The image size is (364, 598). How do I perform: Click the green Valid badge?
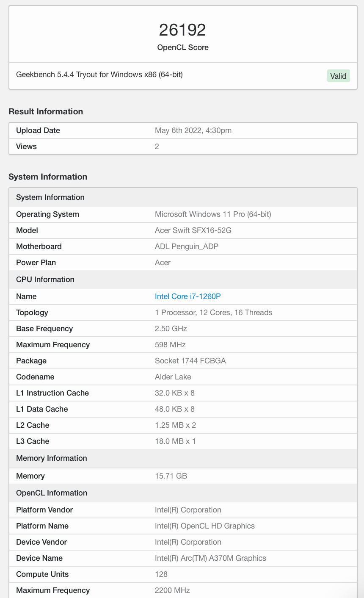[339, 76]
